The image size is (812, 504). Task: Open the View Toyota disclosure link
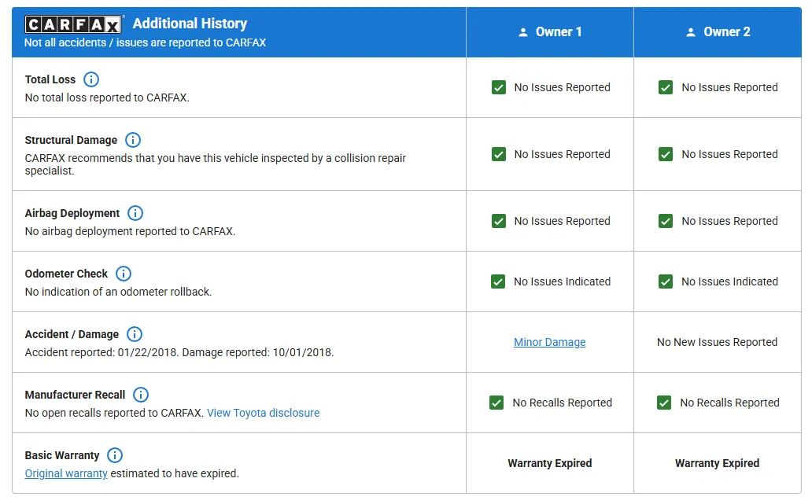(263, 413)
